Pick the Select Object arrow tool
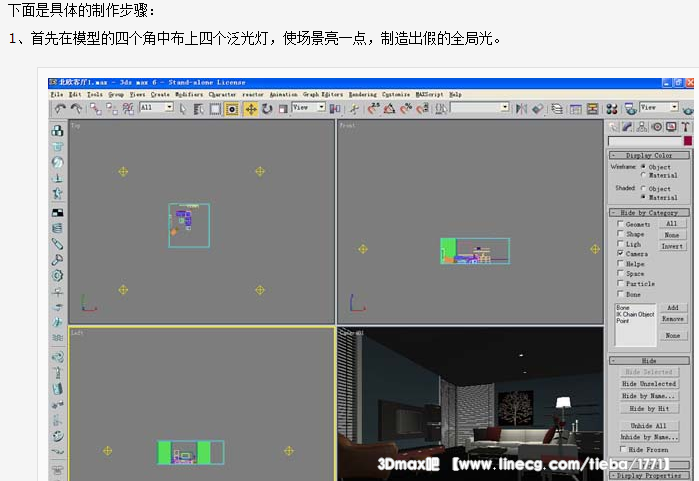This screenshot has height=481, width=699. [x=183, y=109]
